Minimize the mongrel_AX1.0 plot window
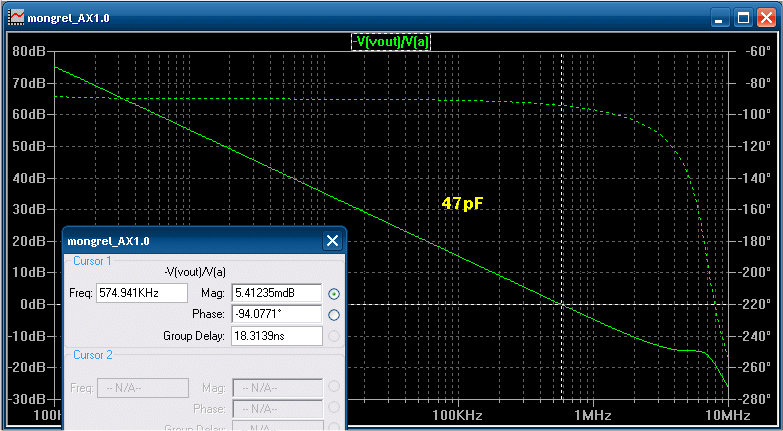This screenshot has height=431, width=783. pos(720,18)
